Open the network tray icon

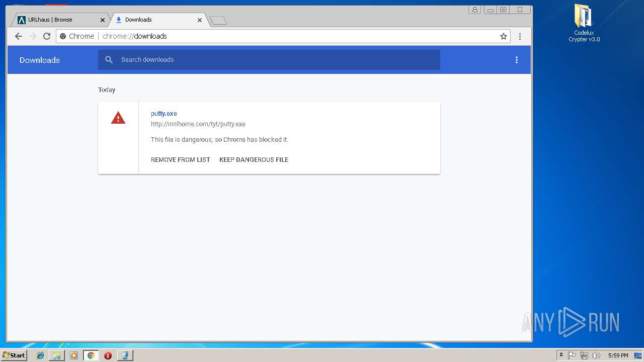pyautogui.click(x=584, y=355)
